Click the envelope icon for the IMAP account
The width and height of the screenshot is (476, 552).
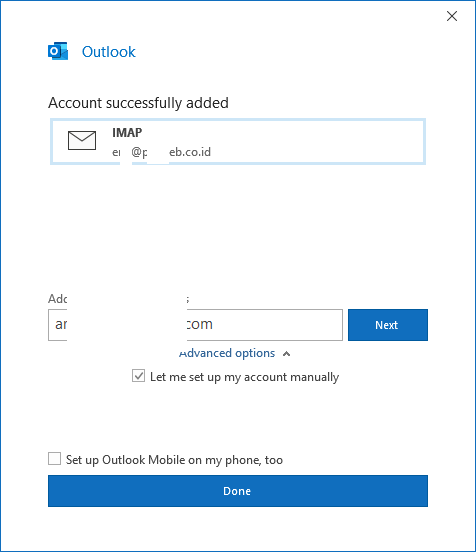point(82,140)
